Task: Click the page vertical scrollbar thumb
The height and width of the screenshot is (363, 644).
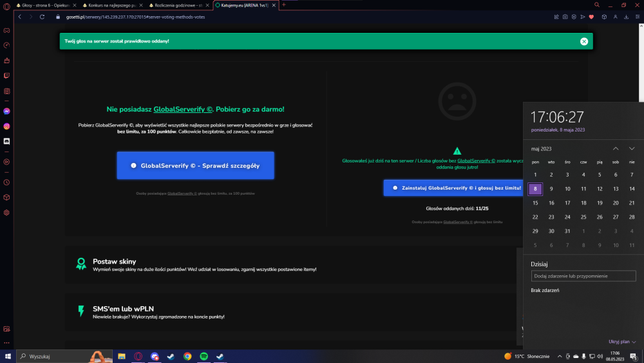Action: [641, 65]
